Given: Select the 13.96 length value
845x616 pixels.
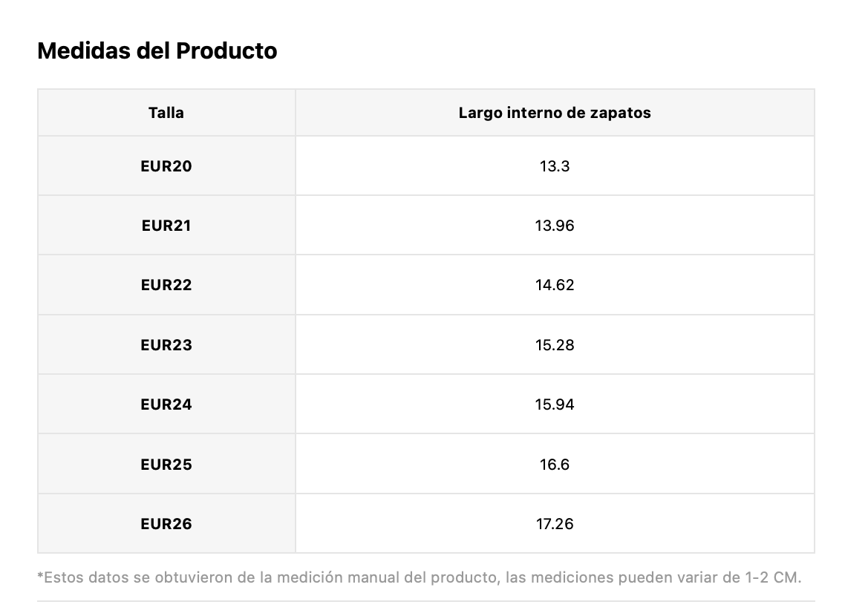Looking at the screenshot, I should (555, 225).
